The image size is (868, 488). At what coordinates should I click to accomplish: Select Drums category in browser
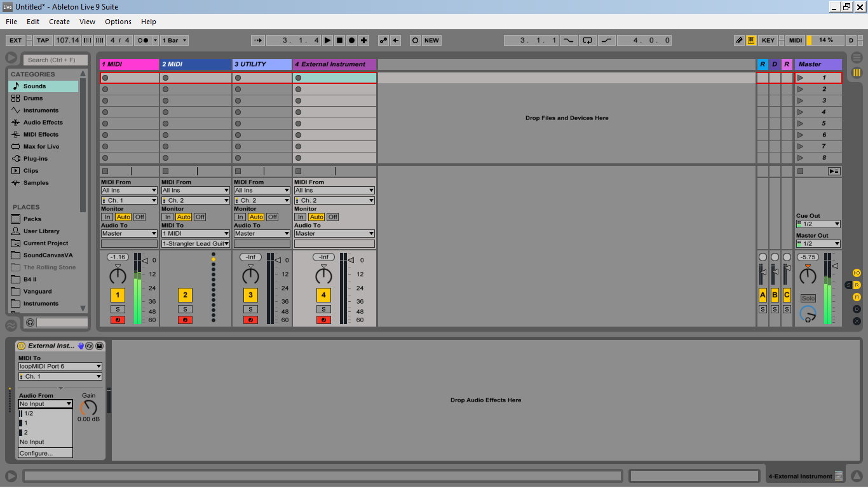(43, 98)
